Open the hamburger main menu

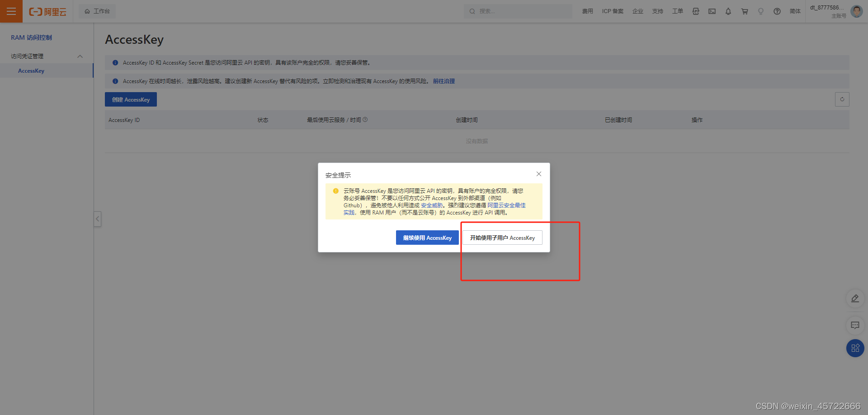click(x=11, y=11)
